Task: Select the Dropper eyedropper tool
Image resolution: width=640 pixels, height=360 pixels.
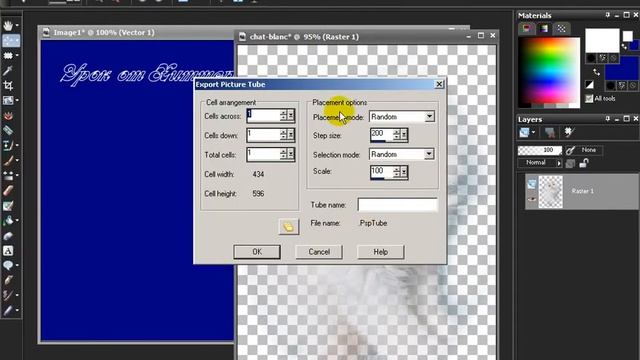Action: [x=8, y=71]
